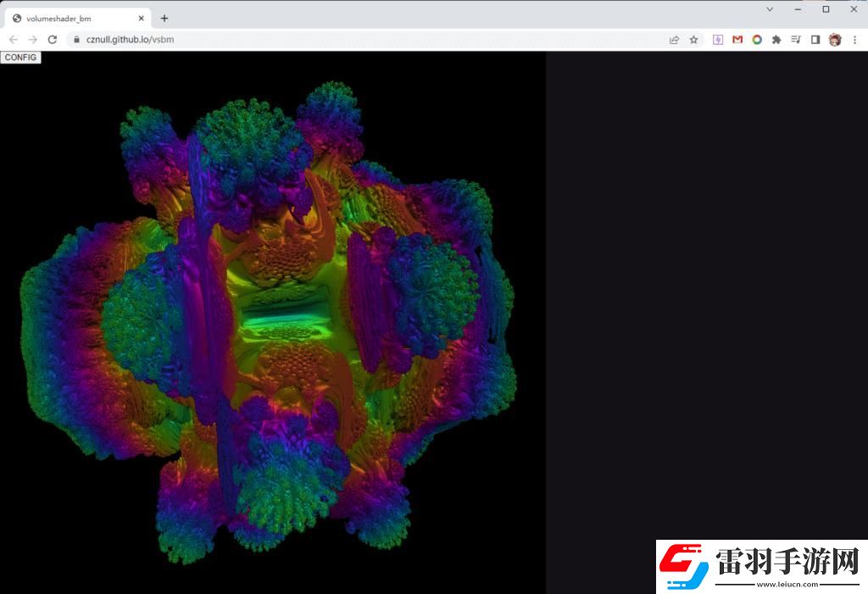Click the purple-bordered downloader extension icon
This screenshot has height=594, width=868.
click(718, 39)
